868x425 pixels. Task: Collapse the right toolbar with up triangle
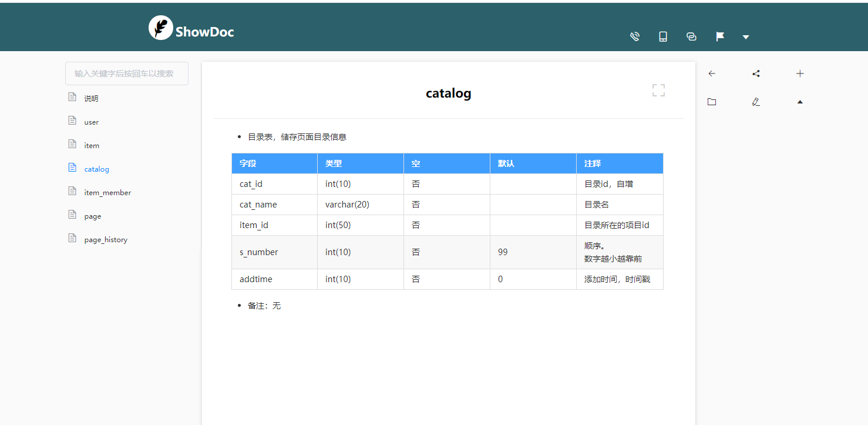pyautogui.click(x=800, y=102)
